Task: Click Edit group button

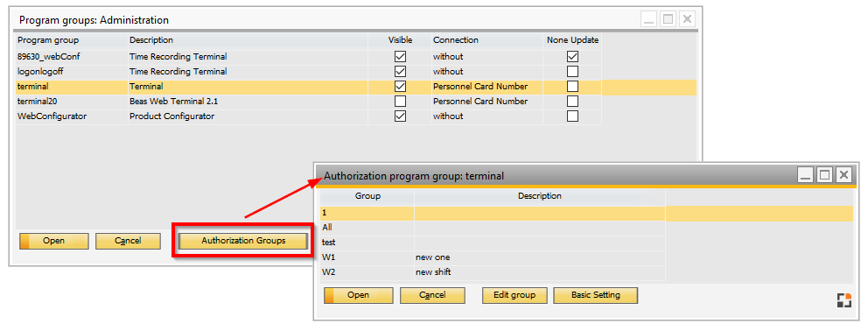Action: [514, 295]
